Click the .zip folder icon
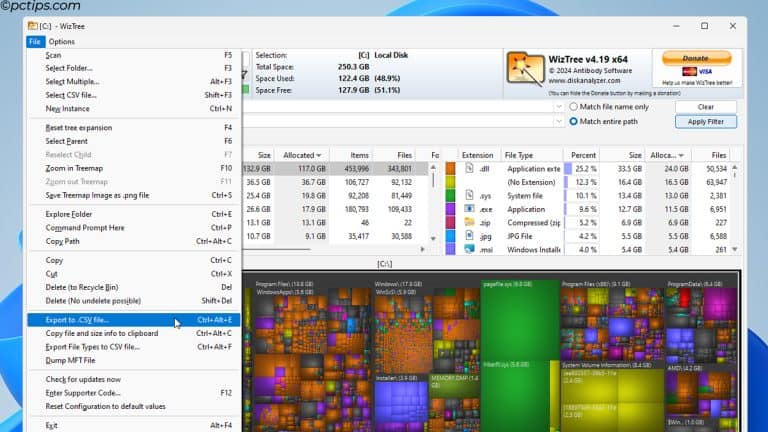 469,222
